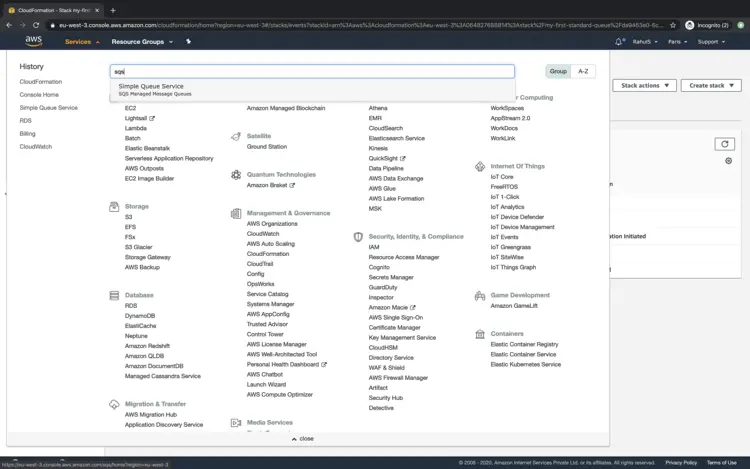Open the Resource Groups dropdown
The width and height of the screenshot is (750, 469).
pos(142,42)
